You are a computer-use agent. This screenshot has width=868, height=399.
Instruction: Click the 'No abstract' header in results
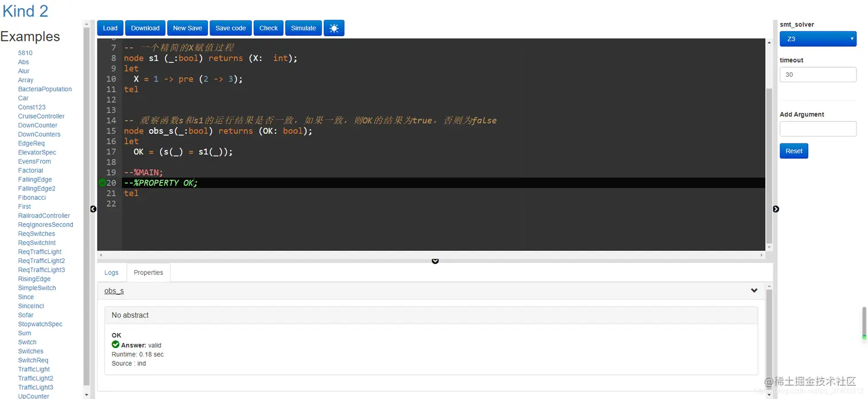[431, 315]
